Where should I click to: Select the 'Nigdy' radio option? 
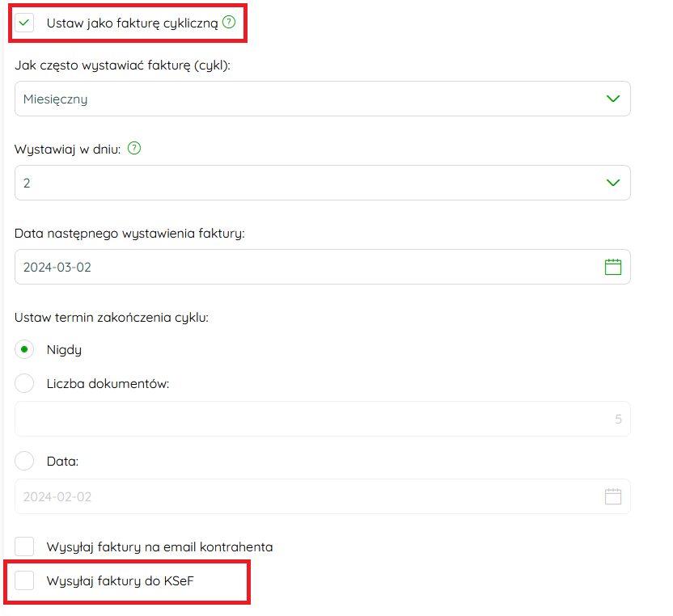tap(24, 349)
